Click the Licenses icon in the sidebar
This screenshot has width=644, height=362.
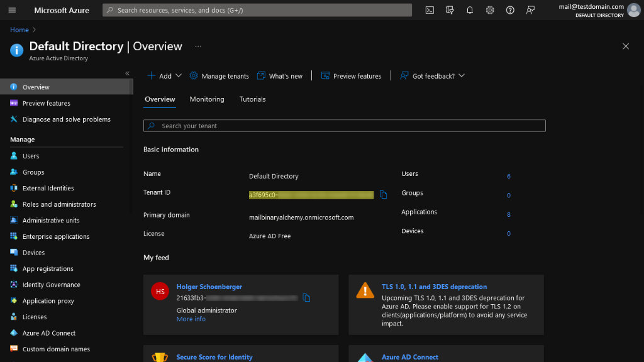pyautogui.click(x=14, y=317)
